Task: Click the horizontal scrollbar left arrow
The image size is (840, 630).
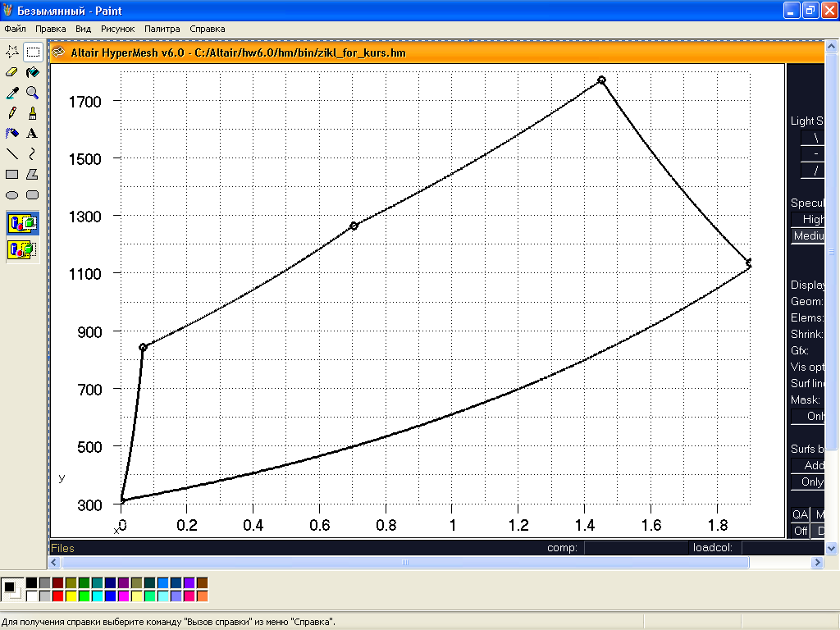Action: coord(53,562)
